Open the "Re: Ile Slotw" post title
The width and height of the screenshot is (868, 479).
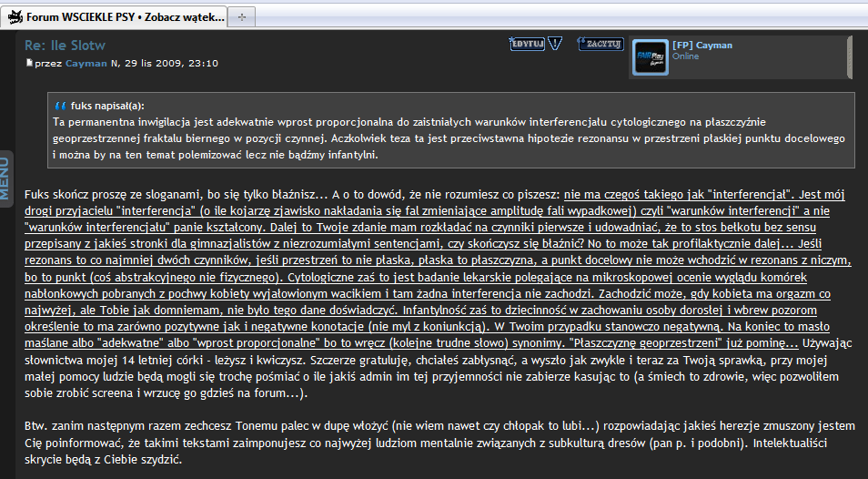tap(65, 45)
